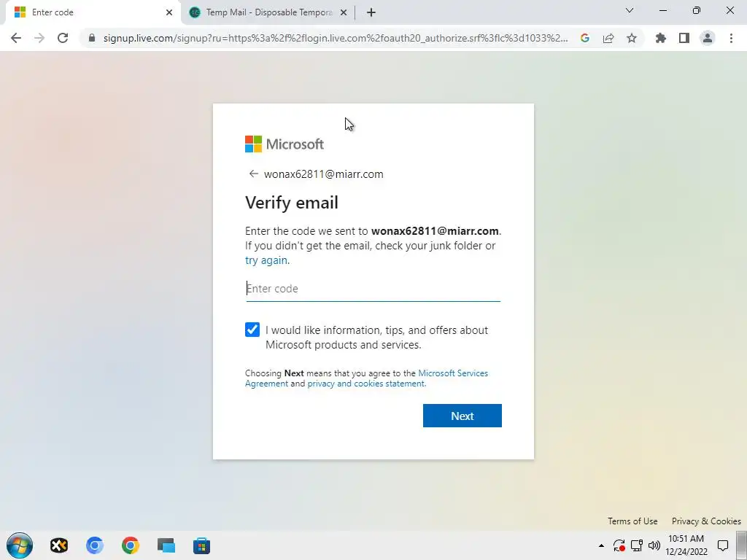The width and height of the screenshot is (747, 560).
Task: Open the Google Chrome taskbar icon
Action: pos(130,545)
